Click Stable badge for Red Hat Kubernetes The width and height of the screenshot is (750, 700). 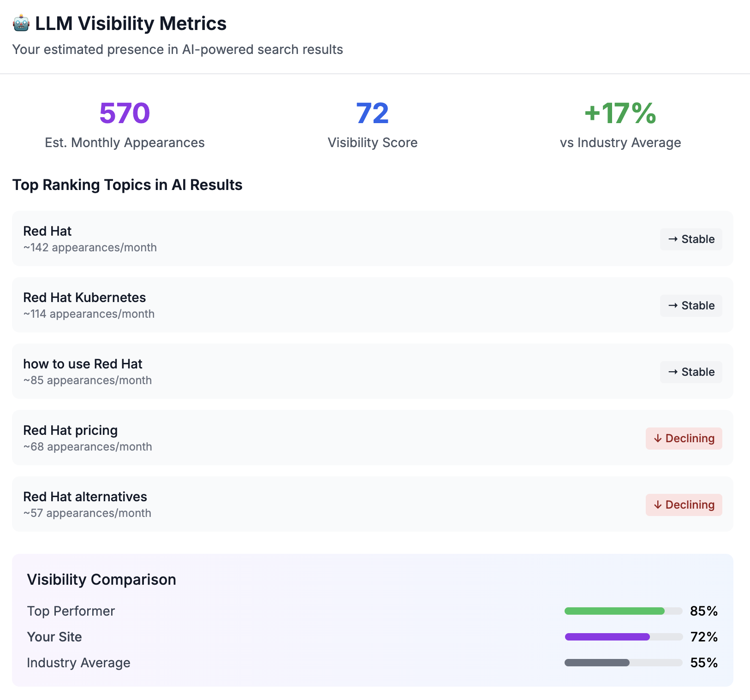tap(691, 306)
